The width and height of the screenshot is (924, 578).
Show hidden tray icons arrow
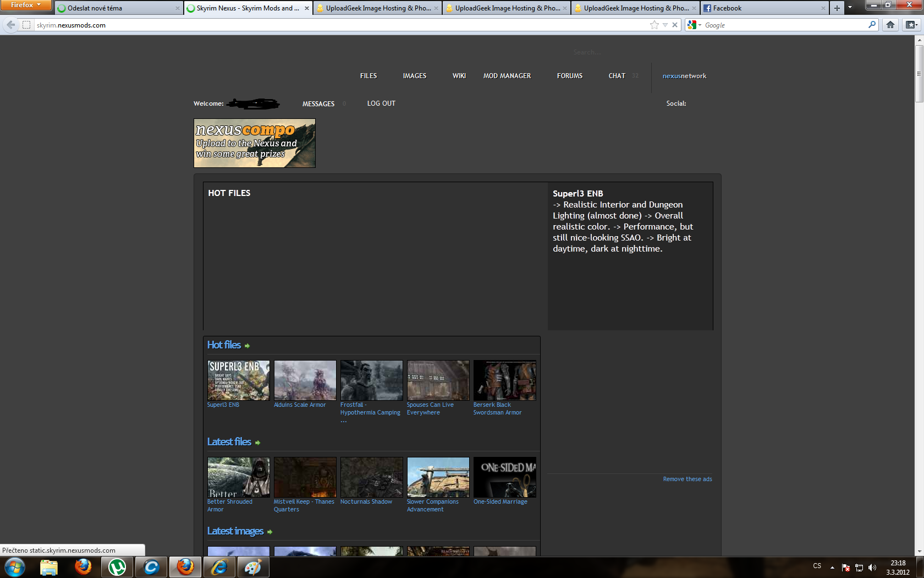[832, 568]
